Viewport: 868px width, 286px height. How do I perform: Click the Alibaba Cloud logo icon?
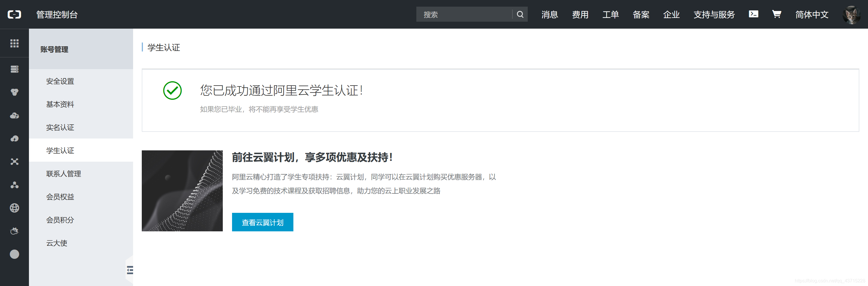coord(14,14)
